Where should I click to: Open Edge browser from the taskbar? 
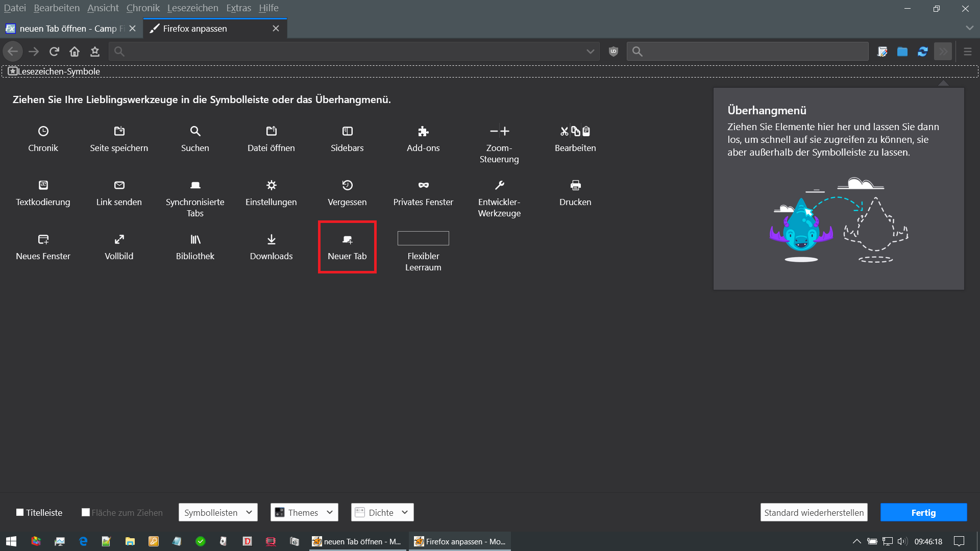(x=83, y=541)
